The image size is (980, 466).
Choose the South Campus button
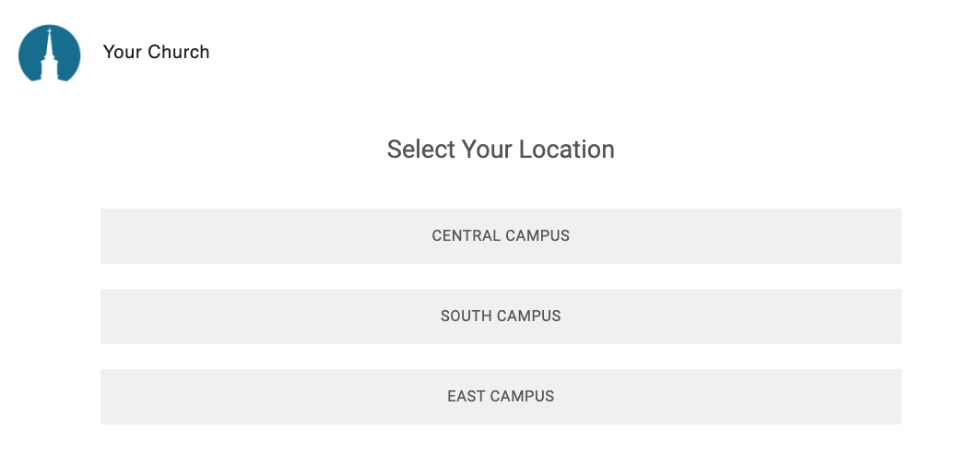point(501,317)
